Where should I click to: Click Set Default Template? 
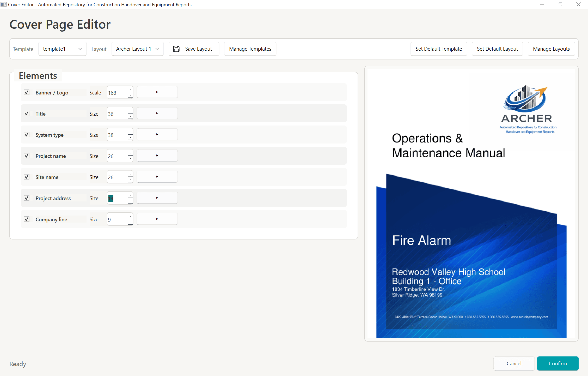click(439, 49)
